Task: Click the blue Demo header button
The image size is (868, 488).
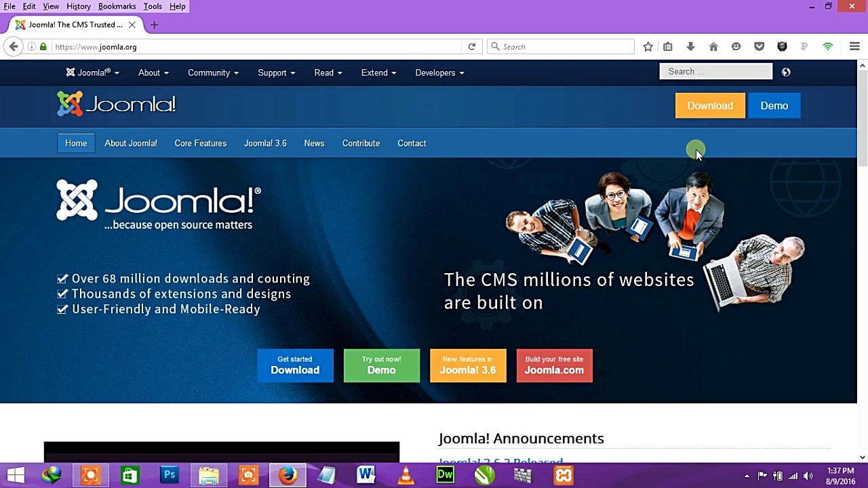Action: click(774, 106)
